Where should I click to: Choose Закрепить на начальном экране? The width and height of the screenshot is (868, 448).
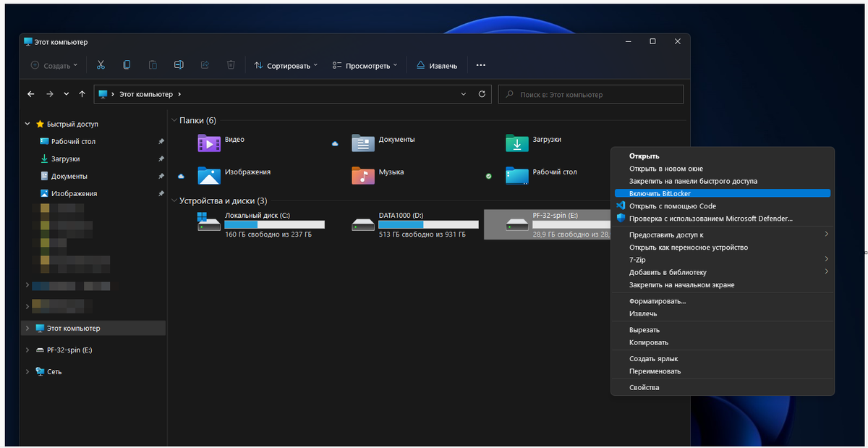[x=722, y=285]
